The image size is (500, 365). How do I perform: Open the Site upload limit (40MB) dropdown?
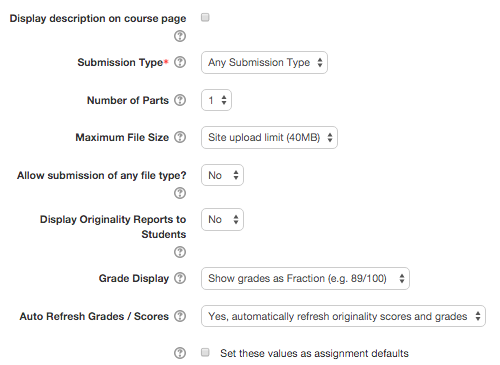[x=269, y=137]
